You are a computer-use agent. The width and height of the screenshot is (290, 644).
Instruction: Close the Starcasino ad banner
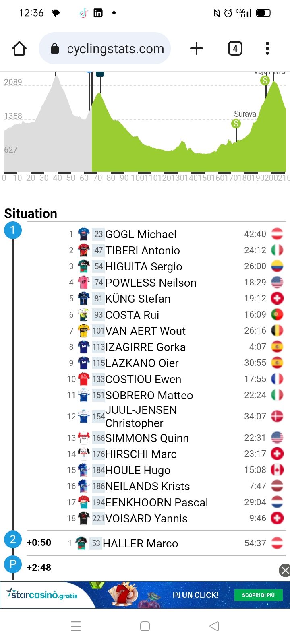285,570
